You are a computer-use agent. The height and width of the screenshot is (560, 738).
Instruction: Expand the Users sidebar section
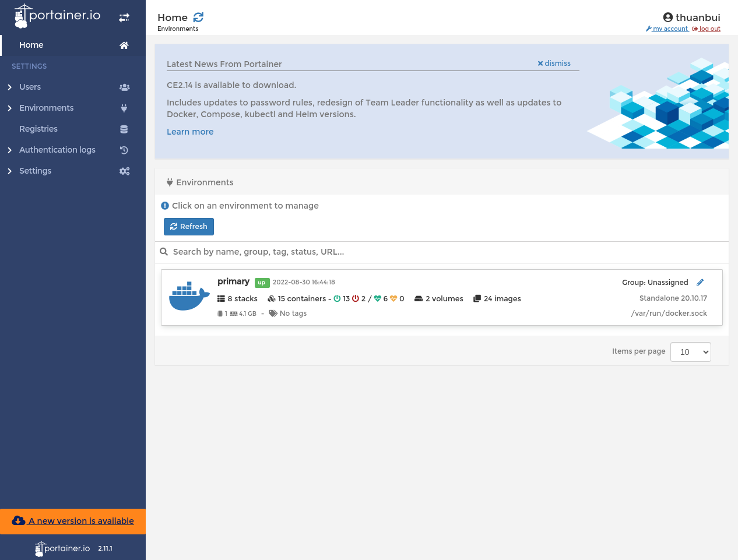point(10,87)
